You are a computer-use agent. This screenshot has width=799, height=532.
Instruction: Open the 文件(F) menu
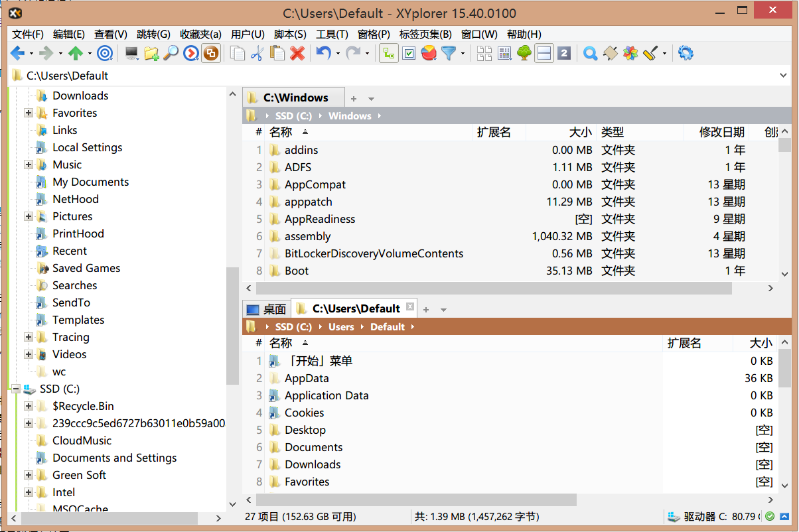coord(28,34)
